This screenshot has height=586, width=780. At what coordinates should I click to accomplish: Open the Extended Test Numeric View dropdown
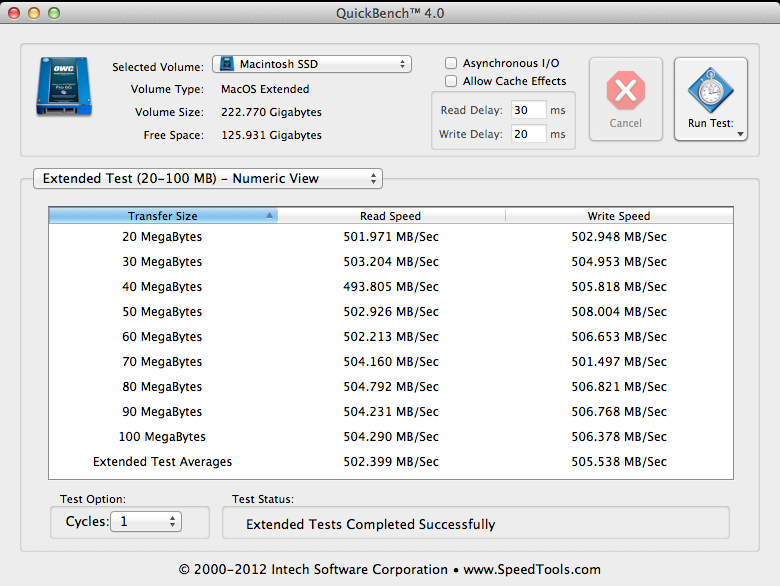click(207, 179)
